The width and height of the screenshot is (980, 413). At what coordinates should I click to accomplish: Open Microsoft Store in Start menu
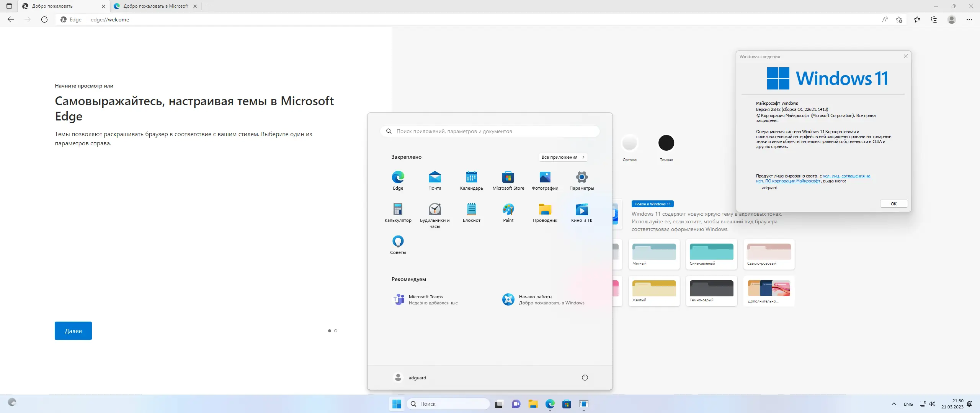click(508, 178)
